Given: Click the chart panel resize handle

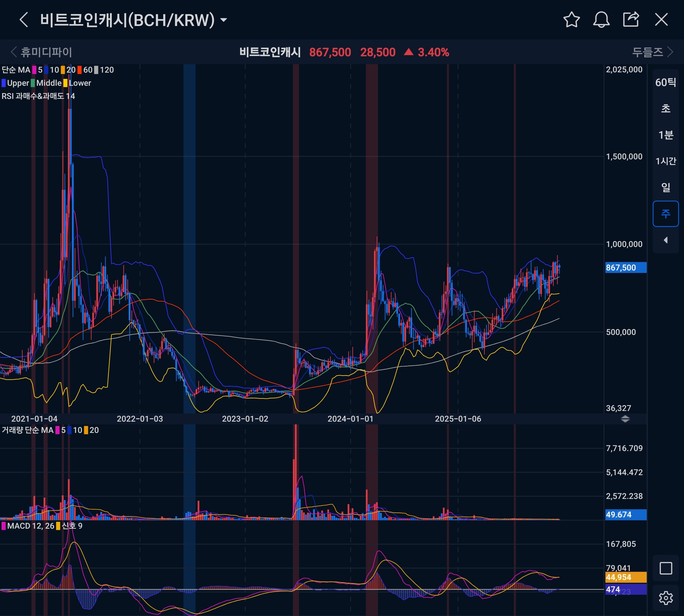Looking at the screenshot, I should [x=625, y=419].
